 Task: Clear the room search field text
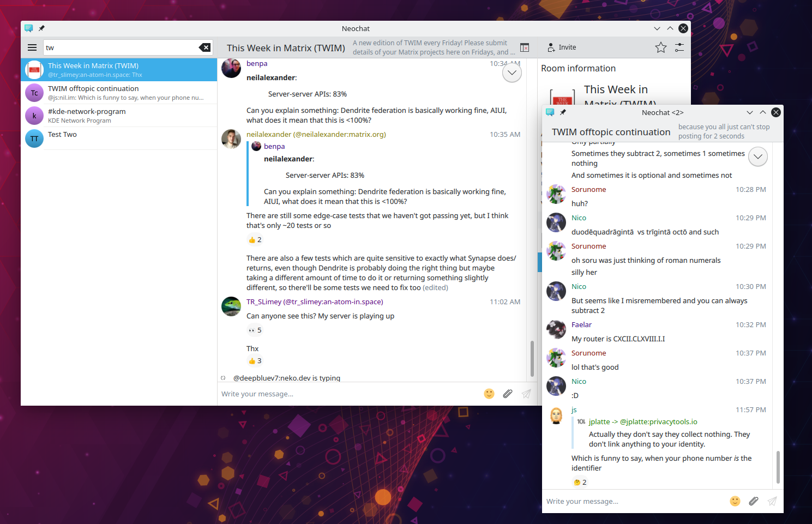pyautogui.click(x=204, y=47)
